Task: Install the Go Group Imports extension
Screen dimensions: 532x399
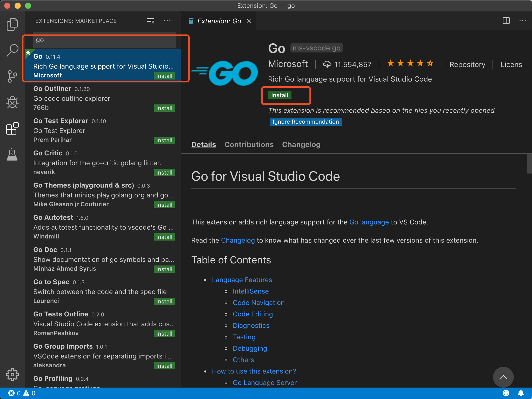Action: point(164,366)
